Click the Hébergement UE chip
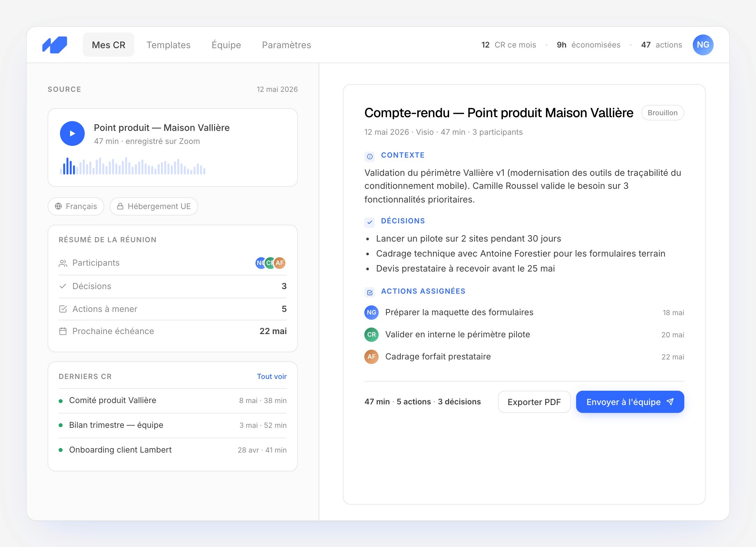Image resolution: width=756 pixels, height=547 pixels. tap(154, 206)
